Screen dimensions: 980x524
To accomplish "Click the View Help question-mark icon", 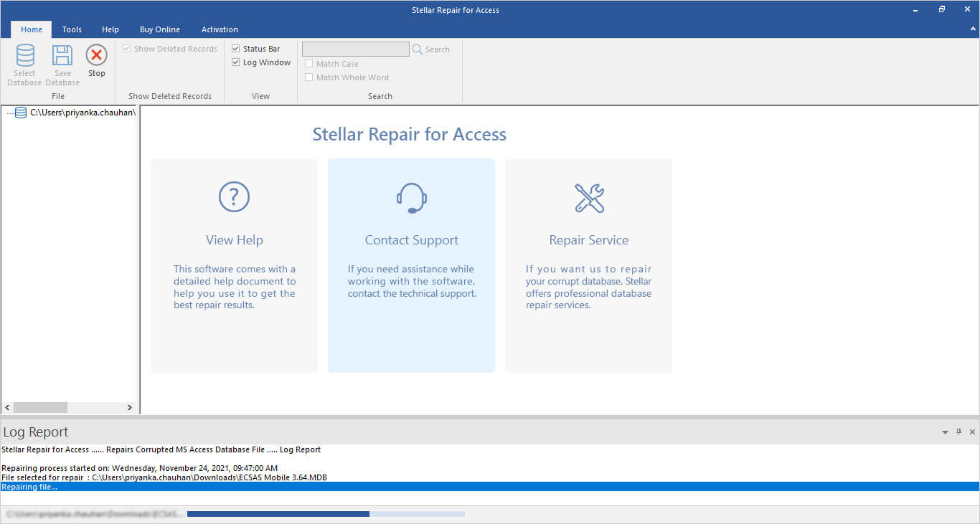I will (234, 196).
